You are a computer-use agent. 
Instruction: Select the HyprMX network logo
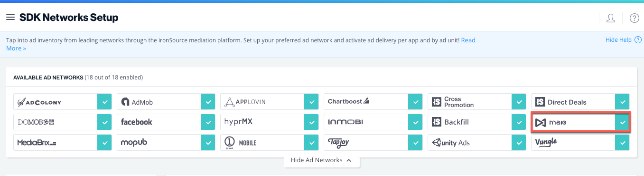pyautogui.click(x=238, y=122)
